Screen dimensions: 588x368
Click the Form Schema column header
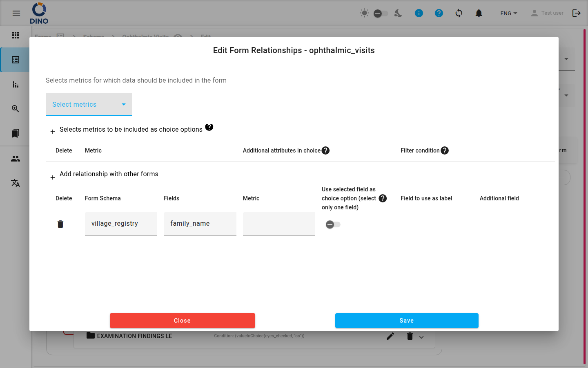click(103, 198)
